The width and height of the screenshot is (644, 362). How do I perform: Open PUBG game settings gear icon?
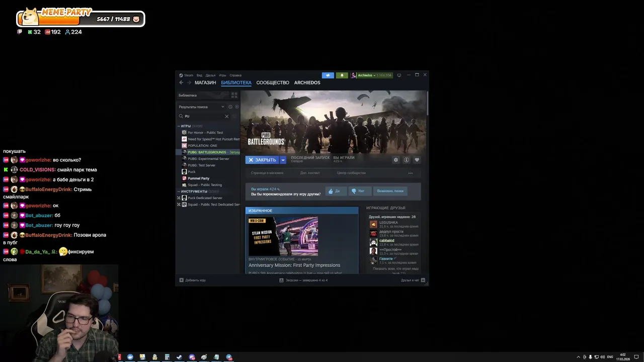click(x=396, y=160)
